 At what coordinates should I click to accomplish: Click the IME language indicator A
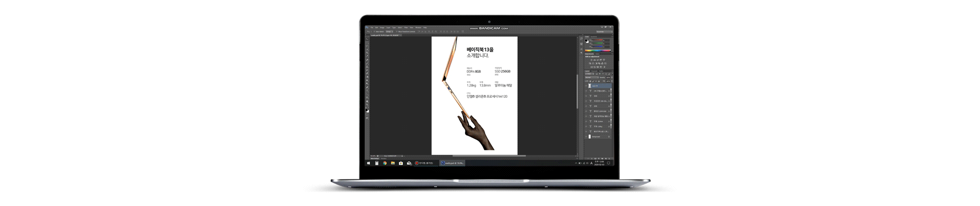pyautogui.click(x=591, y=163)
